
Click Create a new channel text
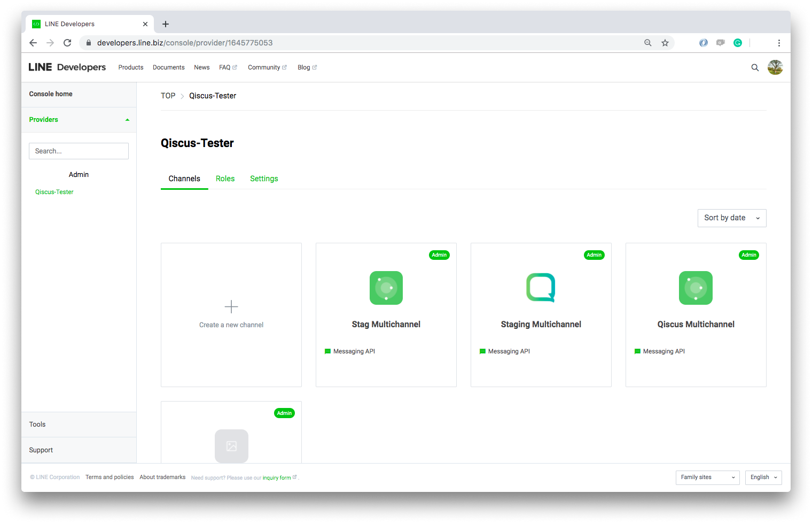[x=231, y=325]
